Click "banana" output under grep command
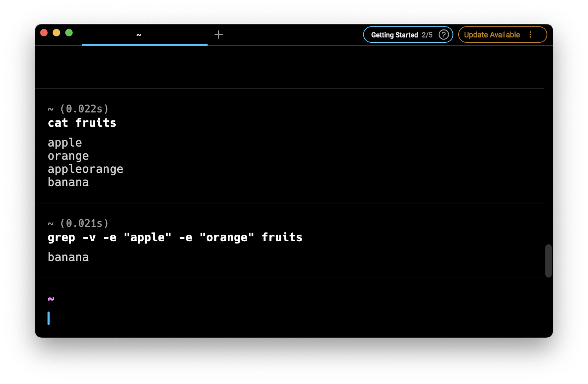This screenshot has width=588, height=384. tap(68, 257)
